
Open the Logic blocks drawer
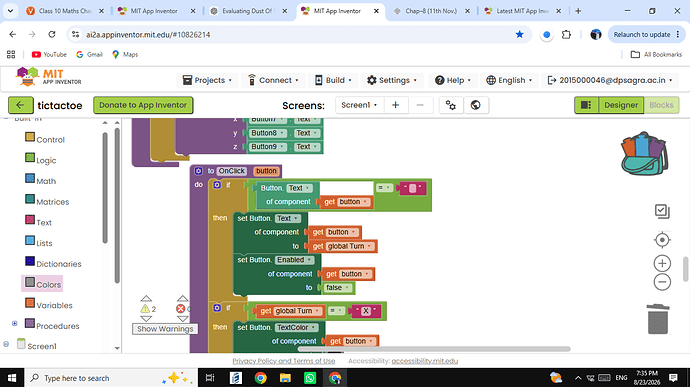40,160
